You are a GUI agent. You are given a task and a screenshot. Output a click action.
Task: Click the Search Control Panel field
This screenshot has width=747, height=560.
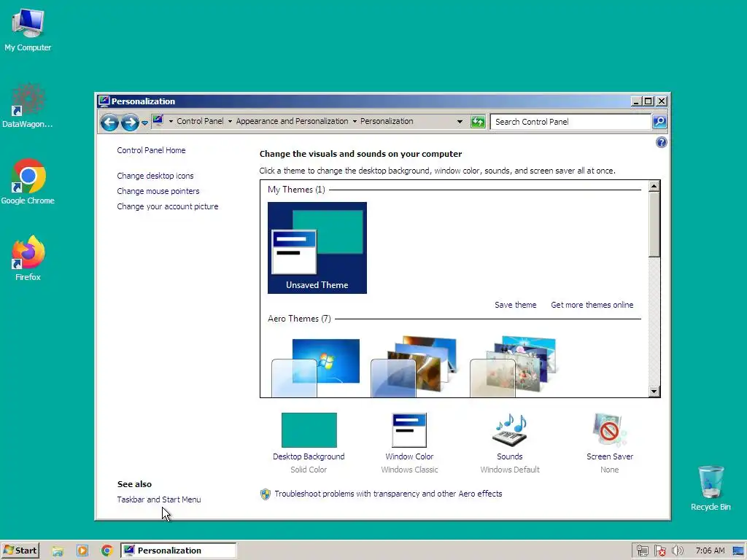(570, 122)
